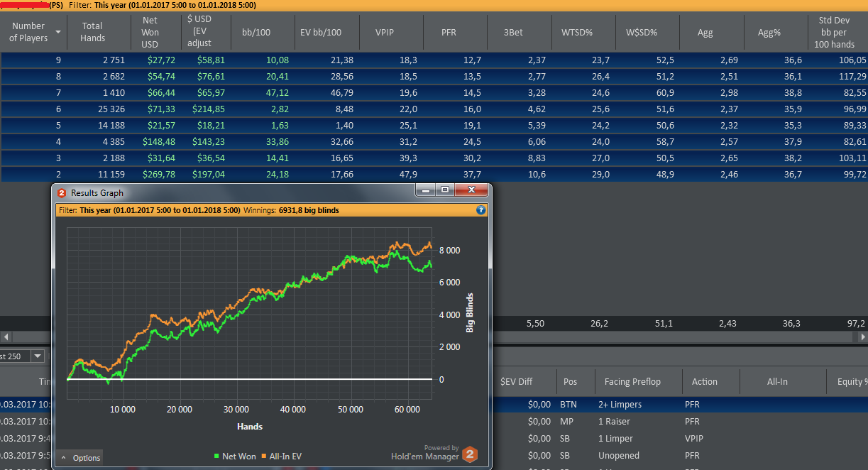Sort the table by Total Hands column

[x=92, y=32]
